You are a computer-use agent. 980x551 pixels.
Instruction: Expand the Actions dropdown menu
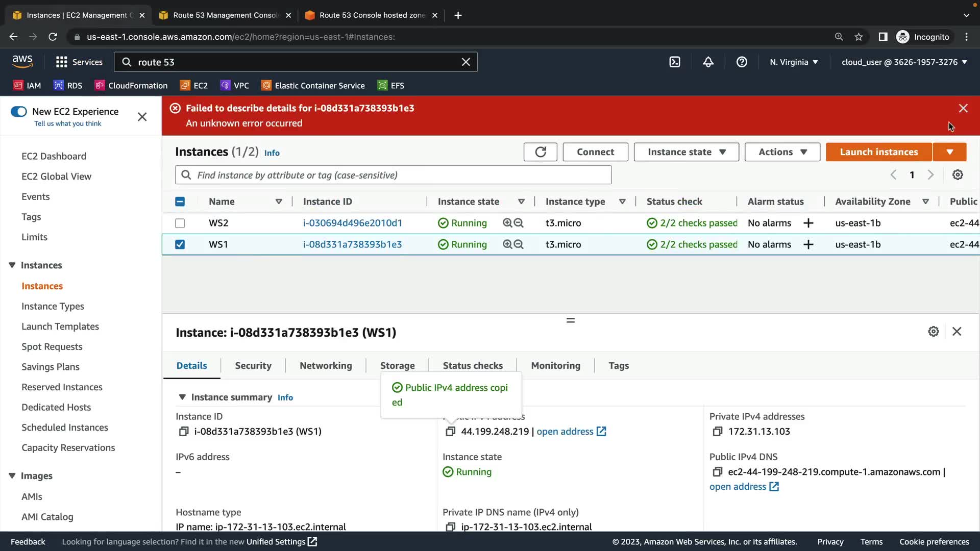coord(782,152)
